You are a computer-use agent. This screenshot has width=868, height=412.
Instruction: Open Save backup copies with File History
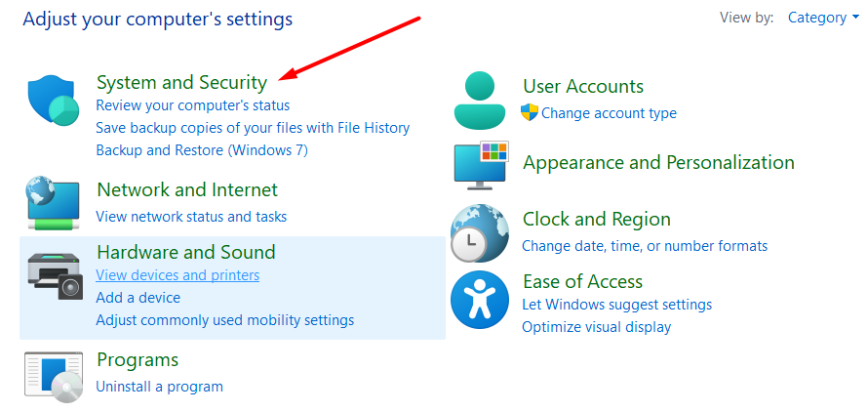pos(253,128)
